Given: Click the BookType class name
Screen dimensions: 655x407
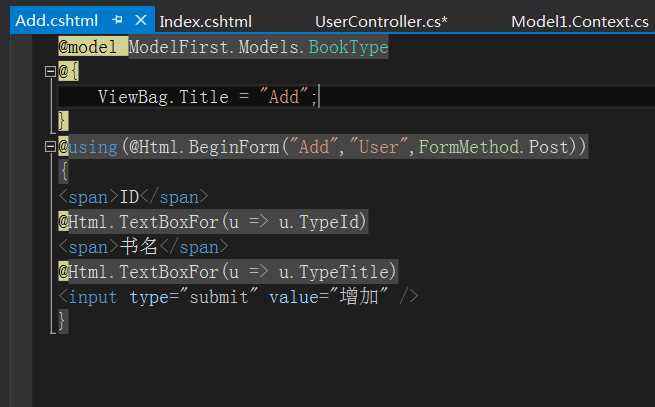Looking at the screenshot, I should click(348, 47).
